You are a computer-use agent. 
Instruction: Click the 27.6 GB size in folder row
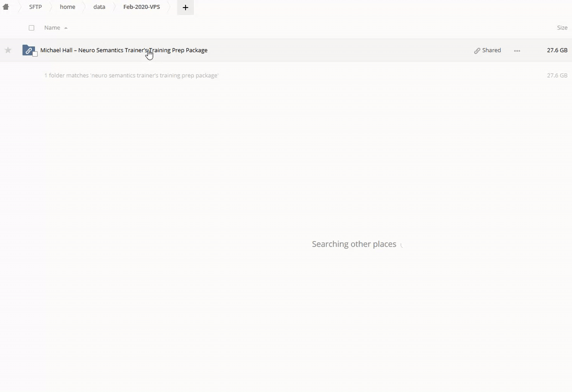557,50
